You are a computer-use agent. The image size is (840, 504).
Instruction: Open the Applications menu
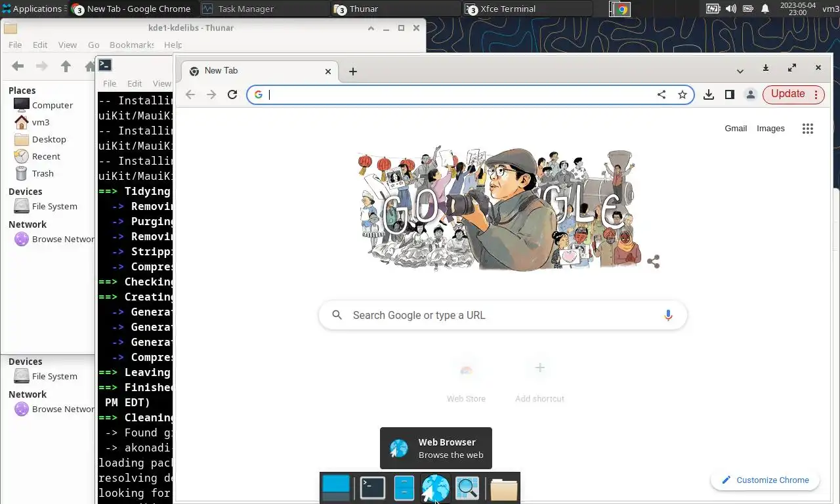(x=32, y=9)
